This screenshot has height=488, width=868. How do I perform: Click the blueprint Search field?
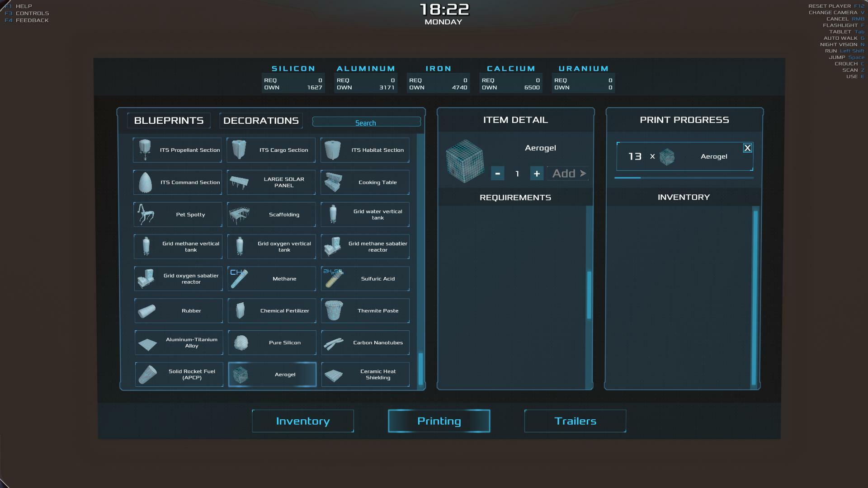(366, 122)
